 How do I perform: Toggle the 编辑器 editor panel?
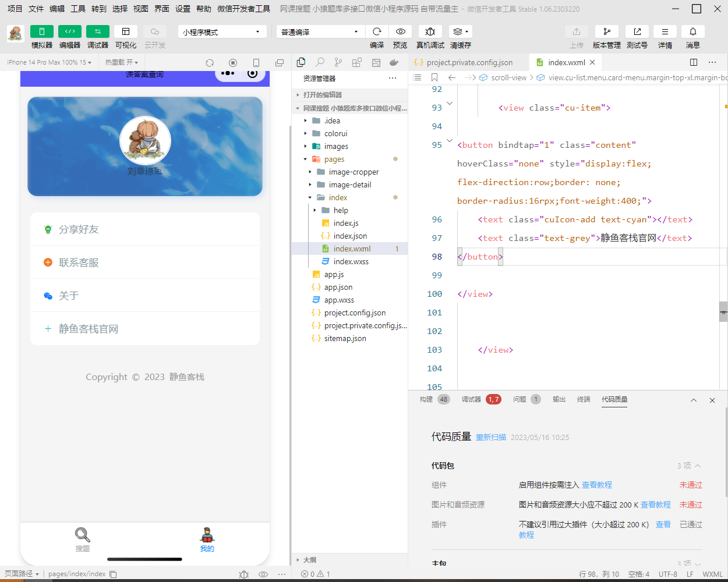[x=69, y=31]
